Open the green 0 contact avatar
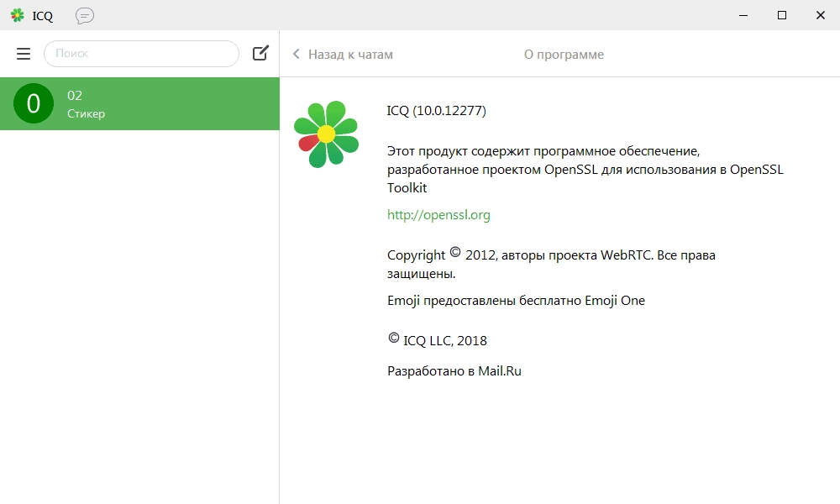 point(34,103)
